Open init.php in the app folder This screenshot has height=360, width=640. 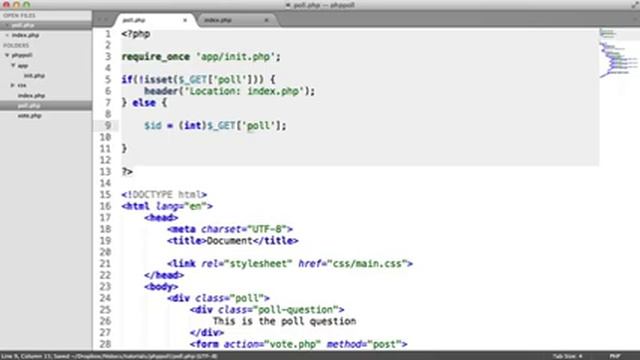(x=34, y=76)
